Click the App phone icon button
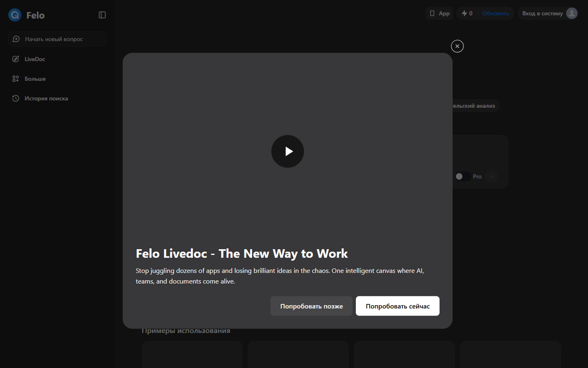588x368 pixels. point(440,13)
